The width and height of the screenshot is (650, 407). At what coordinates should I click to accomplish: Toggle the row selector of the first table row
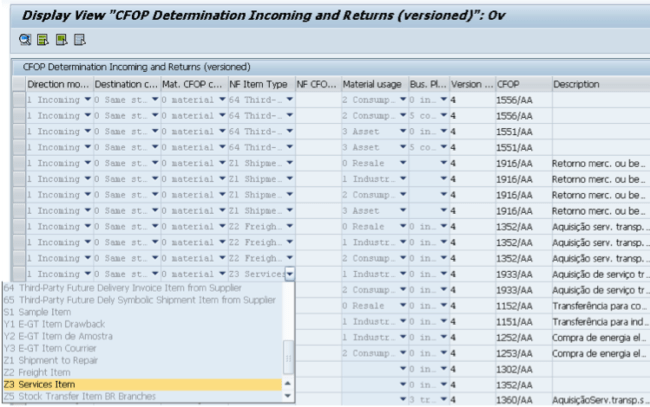18,100
